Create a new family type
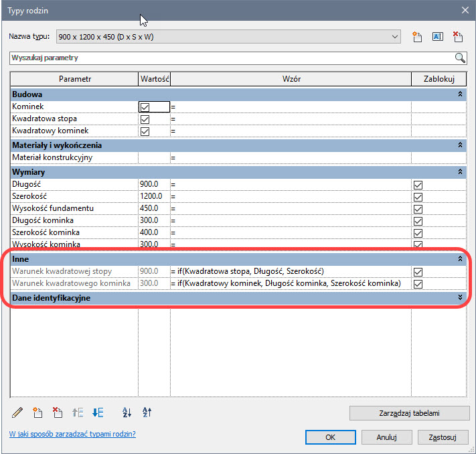 point(416,37)
